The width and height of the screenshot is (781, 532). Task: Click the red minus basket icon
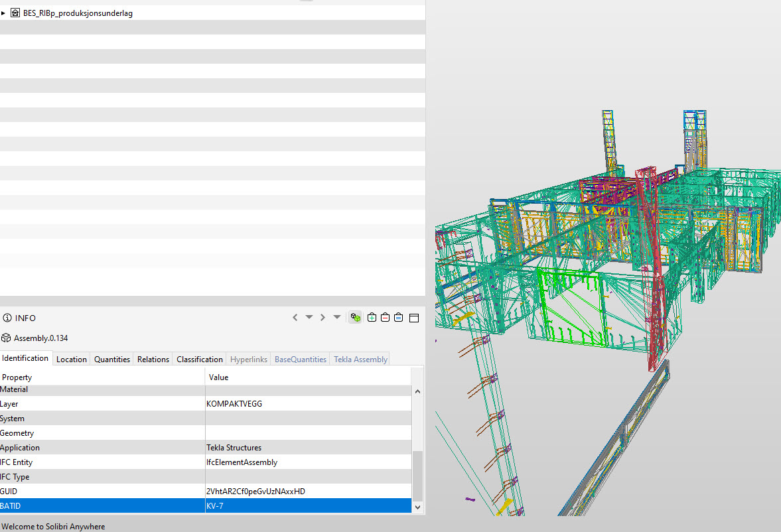[385, 318]
